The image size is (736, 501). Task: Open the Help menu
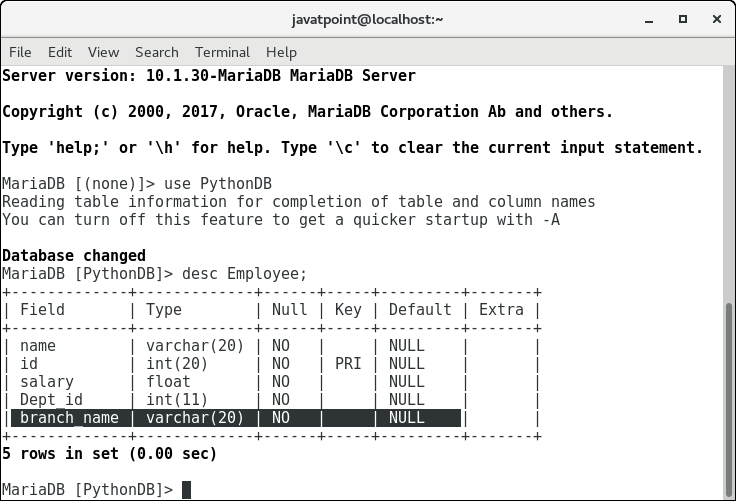pos(281,52)
